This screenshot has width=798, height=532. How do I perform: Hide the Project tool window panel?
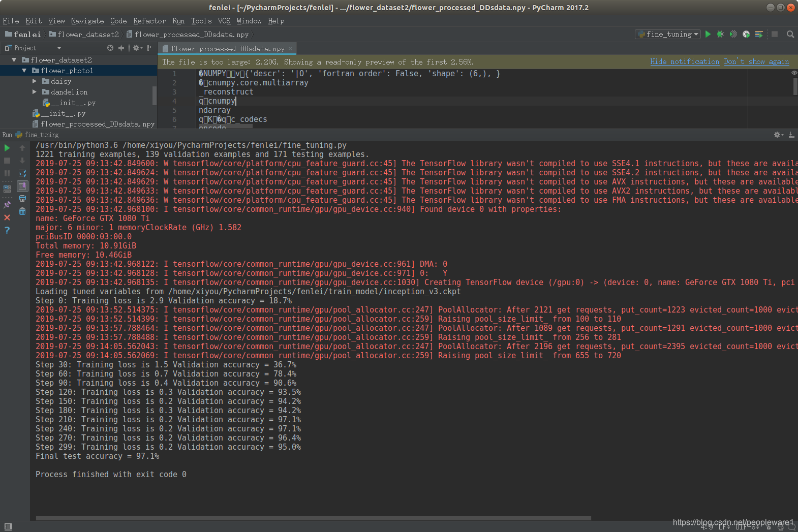pyautogui.click(x=150, y=48)
